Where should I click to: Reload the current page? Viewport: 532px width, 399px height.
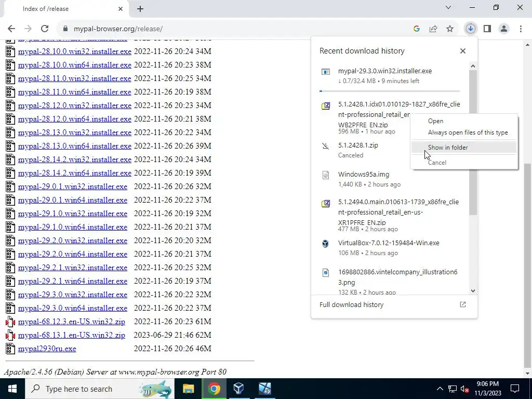tap(45, 29)
